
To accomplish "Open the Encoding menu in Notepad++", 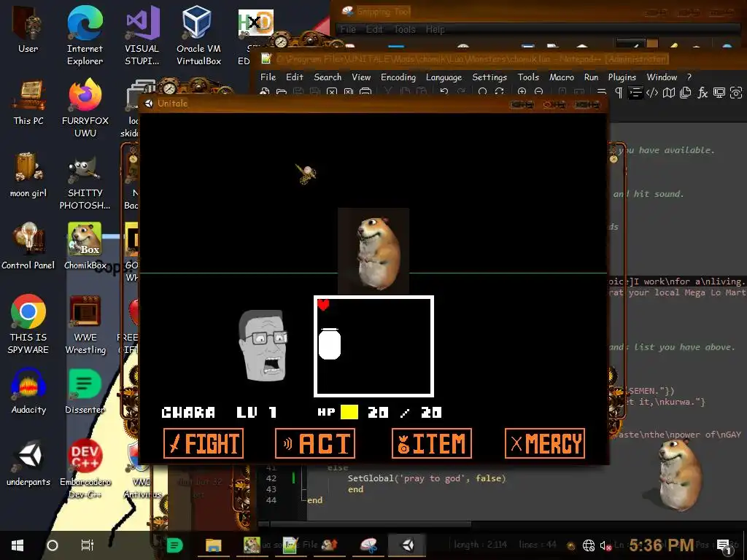I will [398, 77].
